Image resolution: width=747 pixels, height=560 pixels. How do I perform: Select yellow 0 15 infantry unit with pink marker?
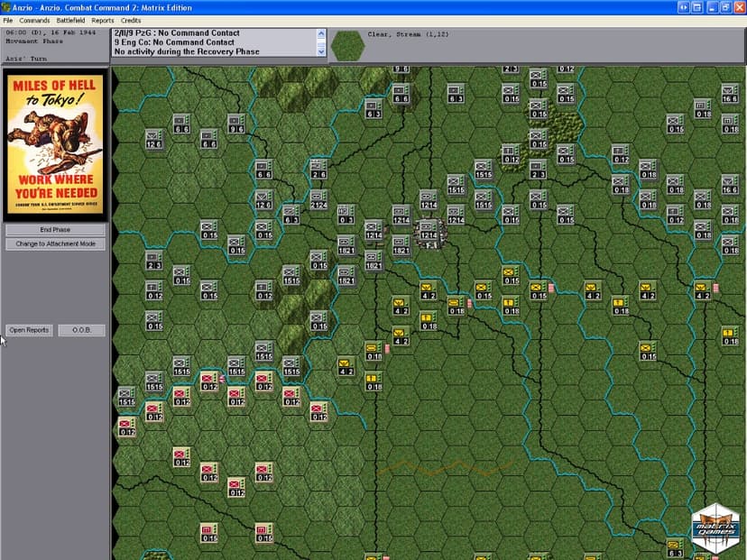click(539, 290)
